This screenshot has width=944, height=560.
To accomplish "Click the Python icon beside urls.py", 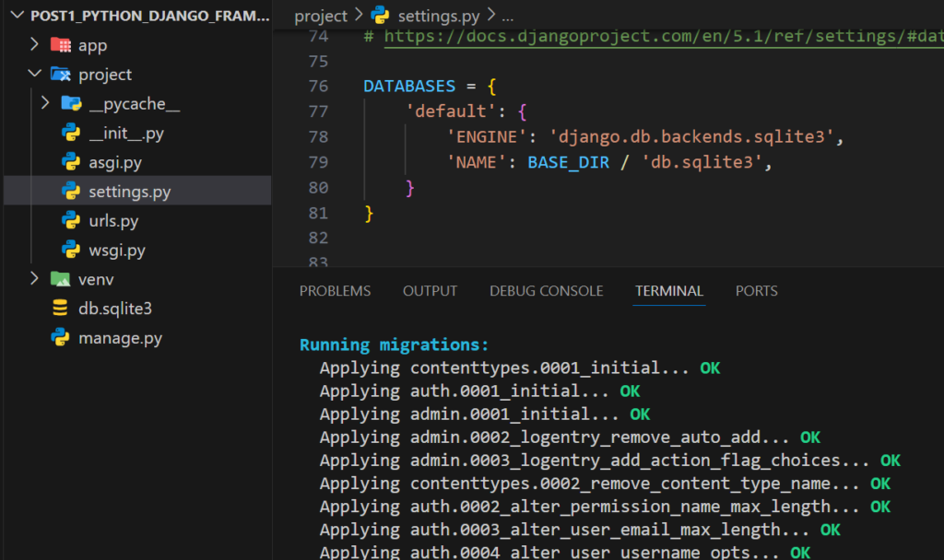I will 71,220.
